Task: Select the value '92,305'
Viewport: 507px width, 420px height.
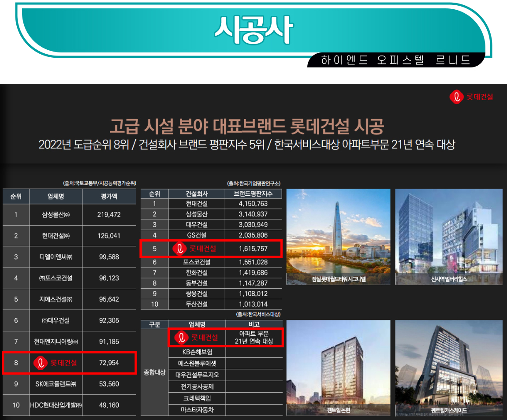Action: click(x=109, y=320)
